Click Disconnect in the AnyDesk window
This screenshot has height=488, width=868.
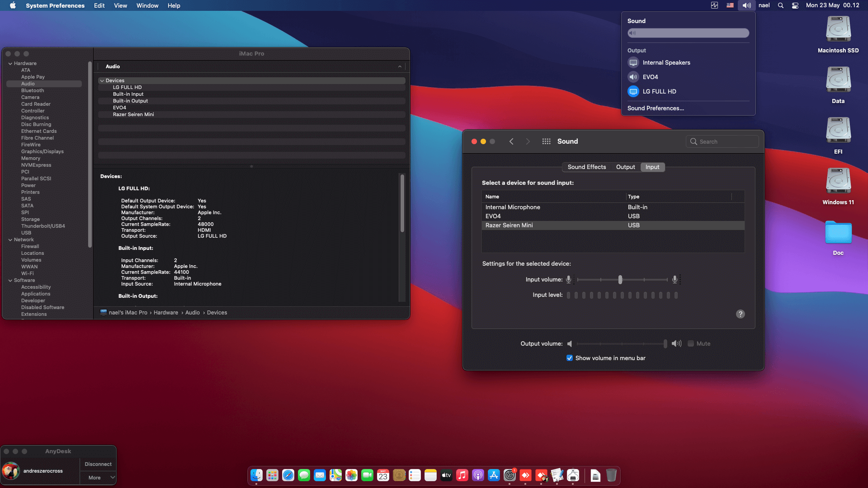98,464
